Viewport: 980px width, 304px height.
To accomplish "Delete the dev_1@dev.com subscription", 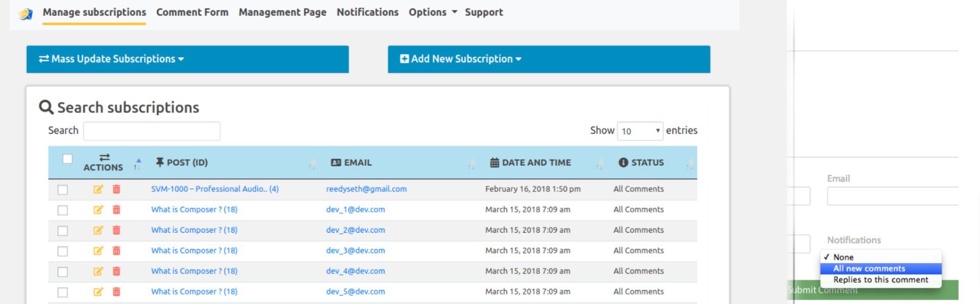I will [x=117, y=210].
